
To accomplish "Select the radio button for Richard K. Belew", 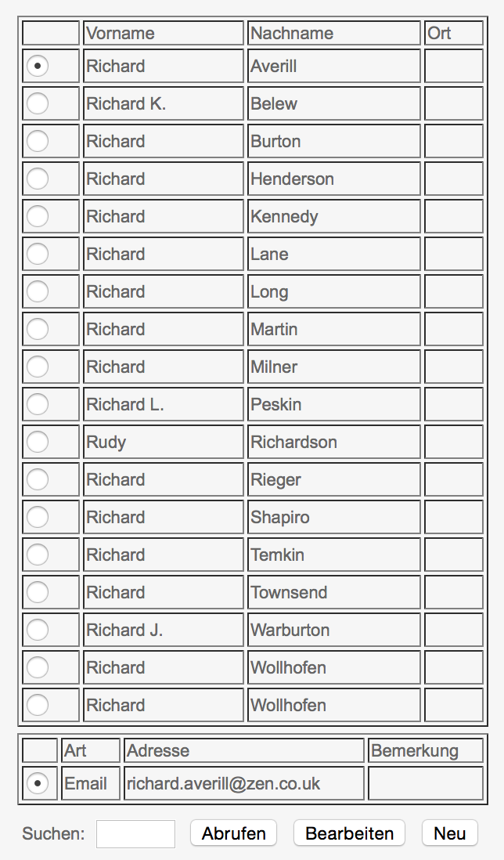I will pyautogui.click(x=38, y=103).
